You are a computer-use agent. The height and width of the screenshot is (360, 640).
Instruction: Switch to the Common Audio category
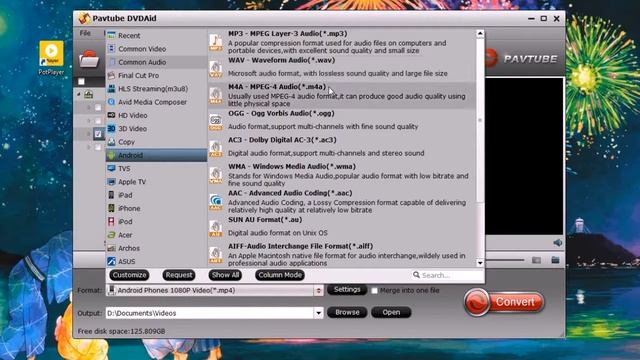coord(156,62)
